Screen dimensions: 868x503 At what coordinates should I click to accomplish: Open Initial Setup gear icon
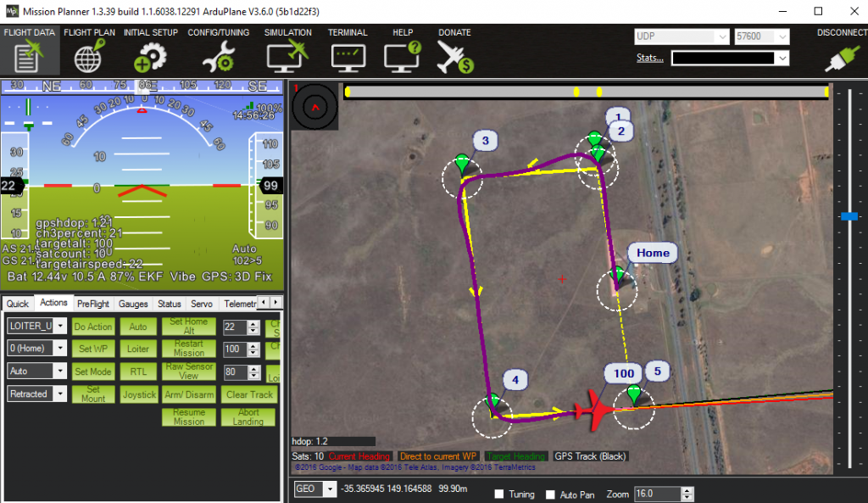click(x=150, y=58)
